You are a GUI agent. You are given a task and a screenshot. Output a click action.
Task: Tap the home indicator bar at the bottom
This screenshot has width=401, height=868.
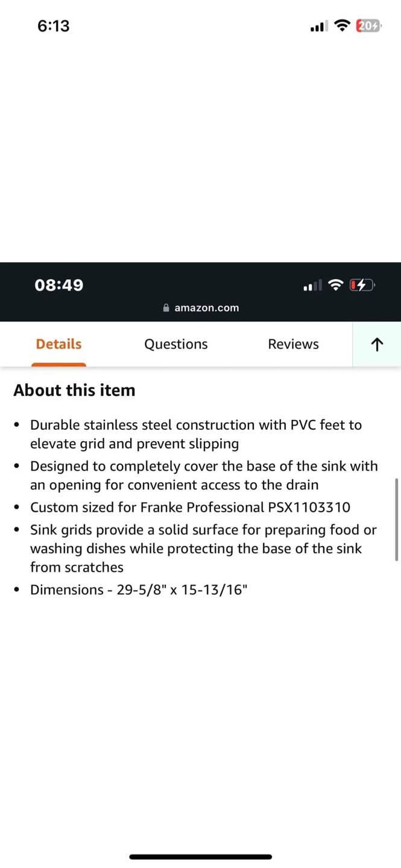point(200,857)
